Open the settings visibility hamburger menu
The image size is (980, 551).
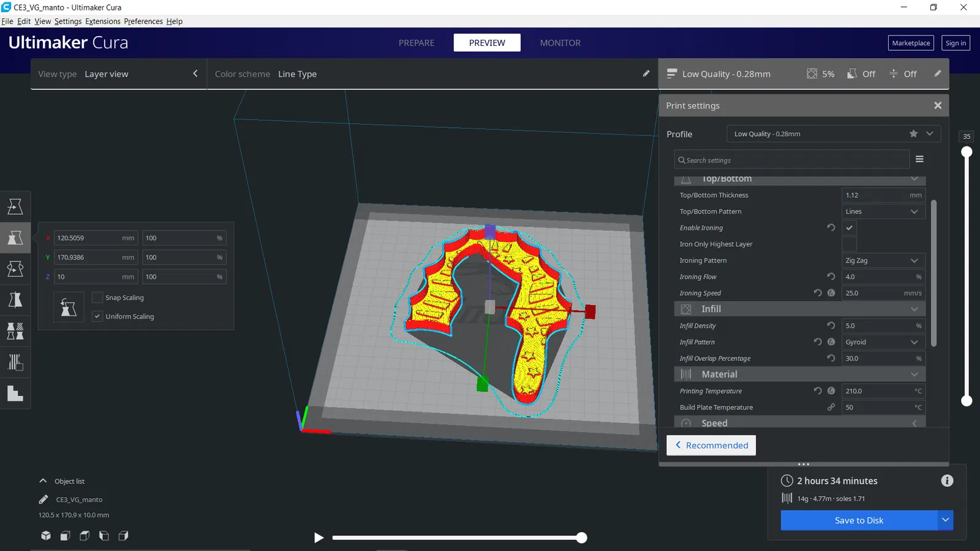(919, 159)
